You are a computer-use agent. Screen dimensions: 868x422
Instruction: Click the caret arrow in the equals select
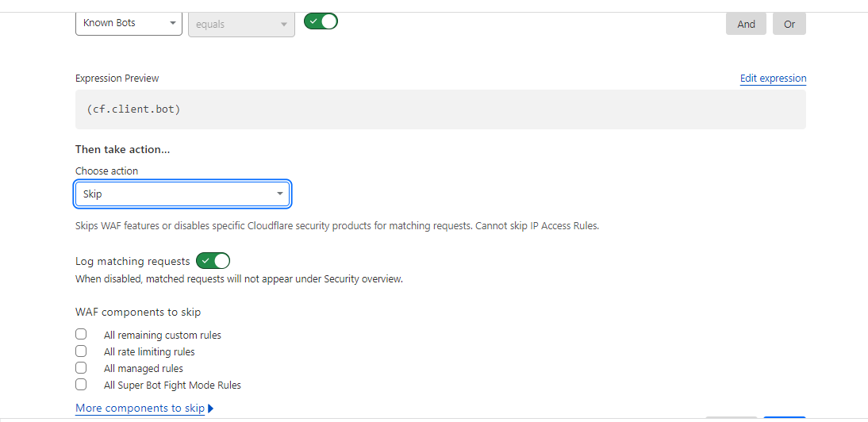(284, 25)
